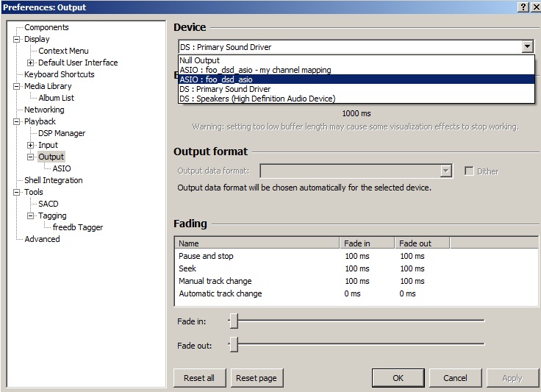Screen dimensions: 541x392
Task: Collapse the Display tree node
Action: tap(16, 39)
